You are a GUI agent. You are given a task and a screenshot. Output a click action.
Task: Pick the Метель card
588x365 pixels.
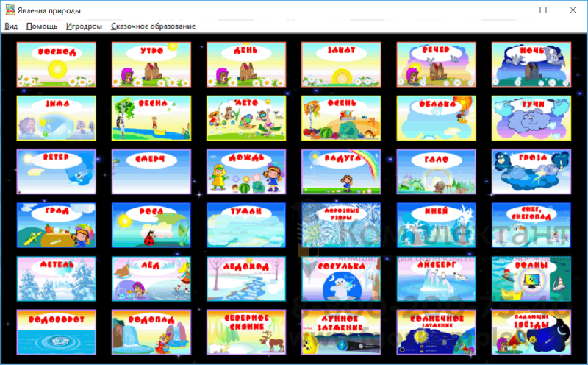pyautogui.click(x=57, y=279)
